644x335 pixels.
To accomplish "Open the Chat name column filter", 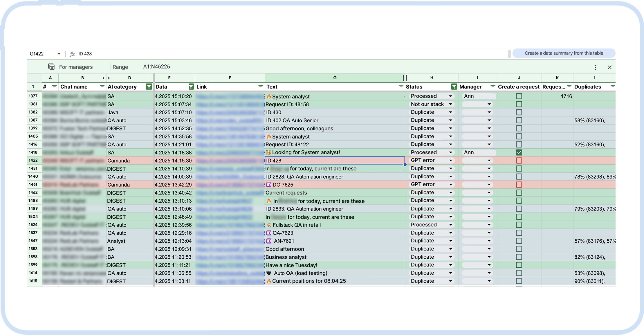I will tap(102, 87).
